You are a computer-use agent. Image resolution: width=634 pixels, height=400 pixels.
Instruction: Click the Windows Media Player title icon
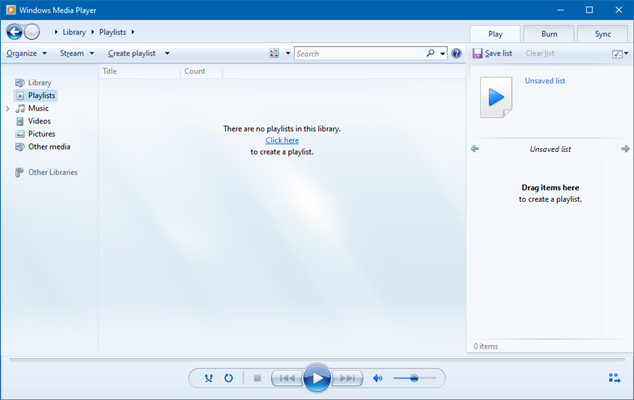tap(11, 10)
